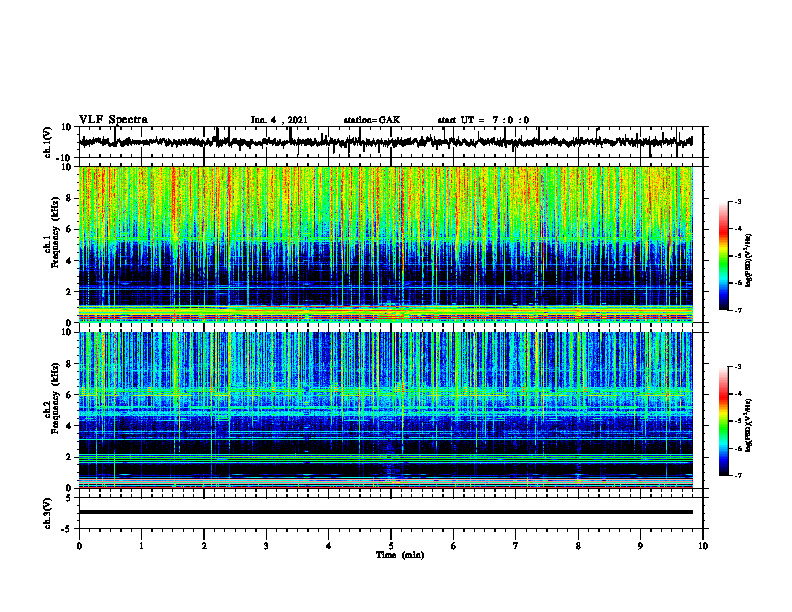Click the "-4" tick on ch.2 color bar
This screenshot has height=612, width=792.
(x=738, y=394)
